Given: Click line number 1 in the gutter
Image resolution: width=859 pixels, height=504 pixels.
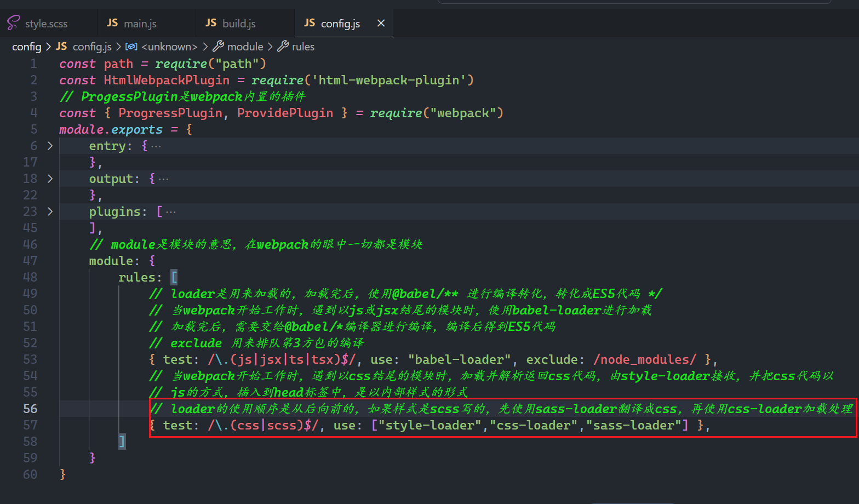Looking at the screenshot, I should 33,64.
